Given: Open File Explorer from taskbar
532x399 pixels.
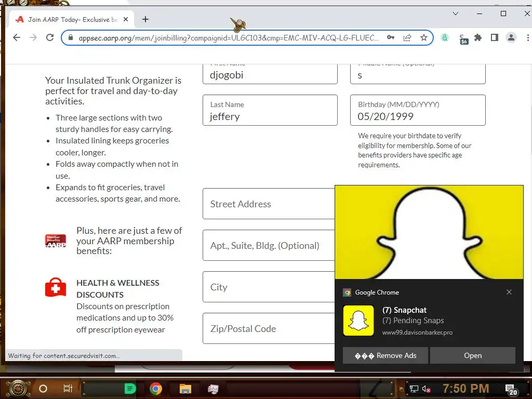Looking at the screenshot, I should [x=185, y=389].
